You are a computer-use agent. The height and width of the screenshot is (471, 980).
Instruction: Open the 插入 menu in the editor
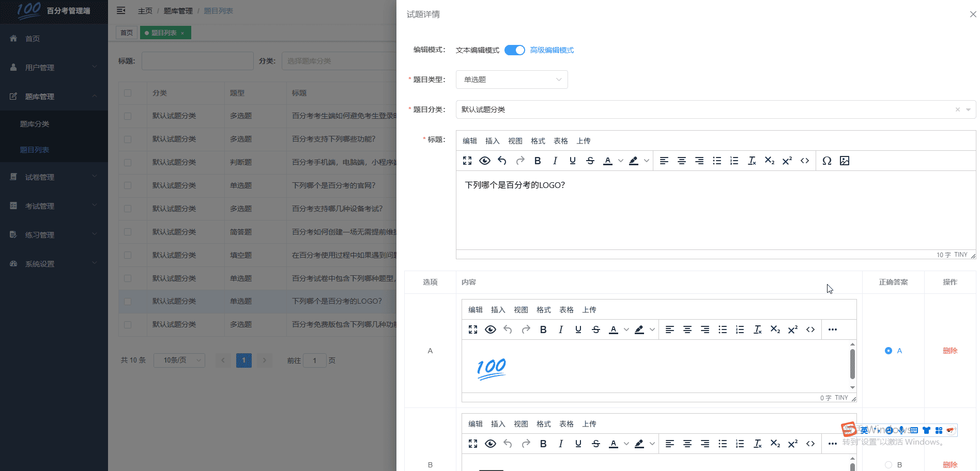tap(492, 140)
